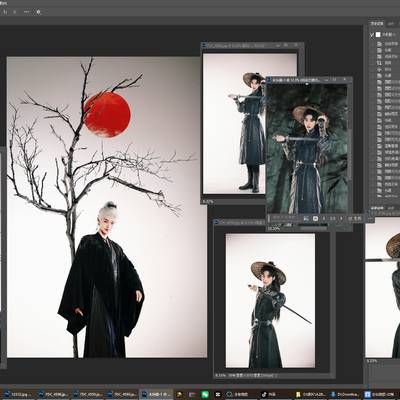Activate the bamboo forest portrait document window
The height and width of the screenshot is (400, 400).
click(307, 148)
